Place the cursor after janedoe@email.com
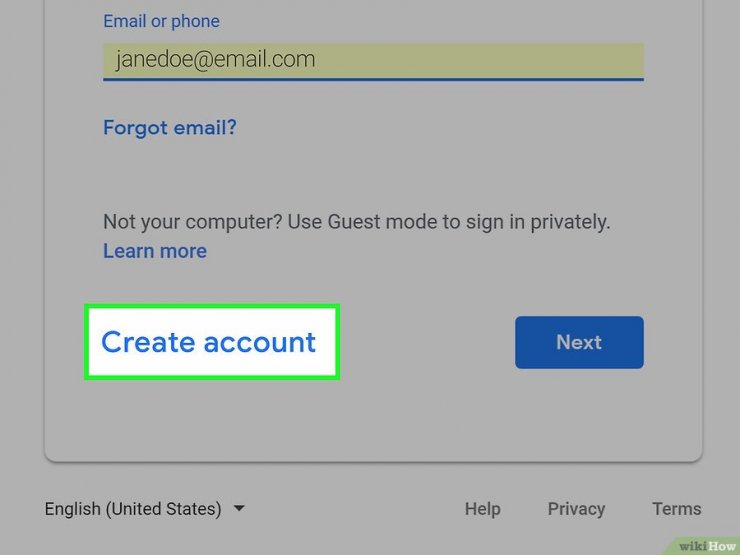740x555 pixels. (318, 60)
